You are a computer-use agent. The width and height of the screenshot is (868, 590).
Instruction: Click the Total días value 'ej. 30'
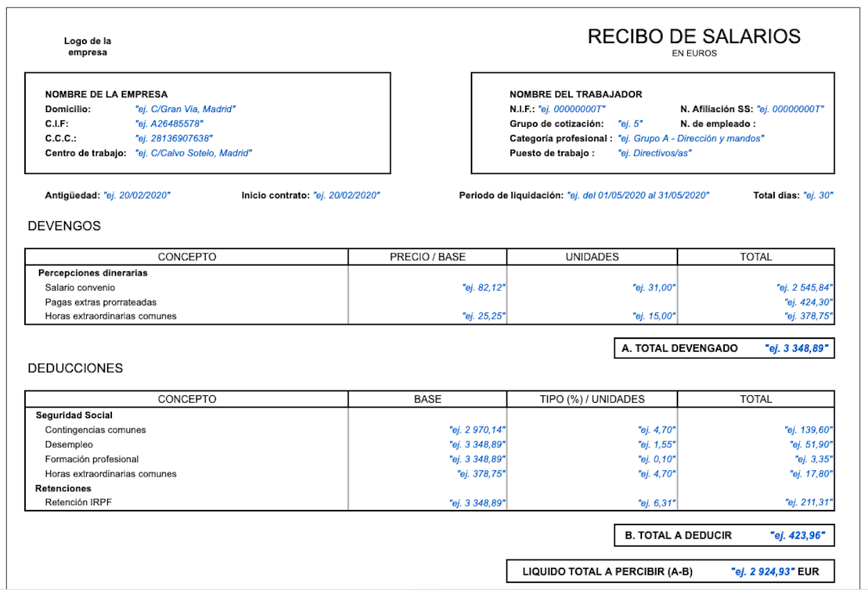click(x=818, y=196)
